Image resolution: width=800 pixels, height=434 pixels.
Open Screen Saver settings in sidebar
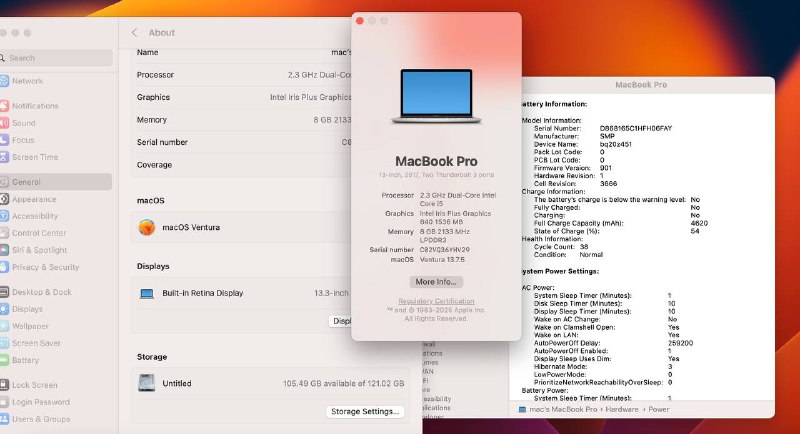(x=36, y=343)
